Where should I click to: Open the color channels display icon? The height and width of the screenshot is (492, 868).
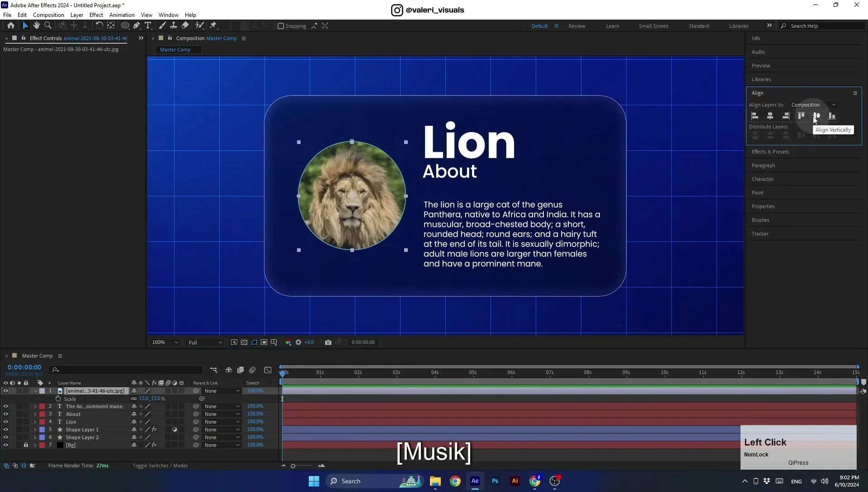[x=288, y=342]
